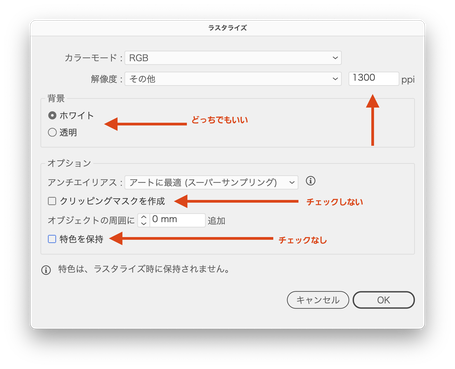The image size is (455, 369).
Task: Click the stepper arrows for オブジェクトの周囲に
Action: coord(144,220)
